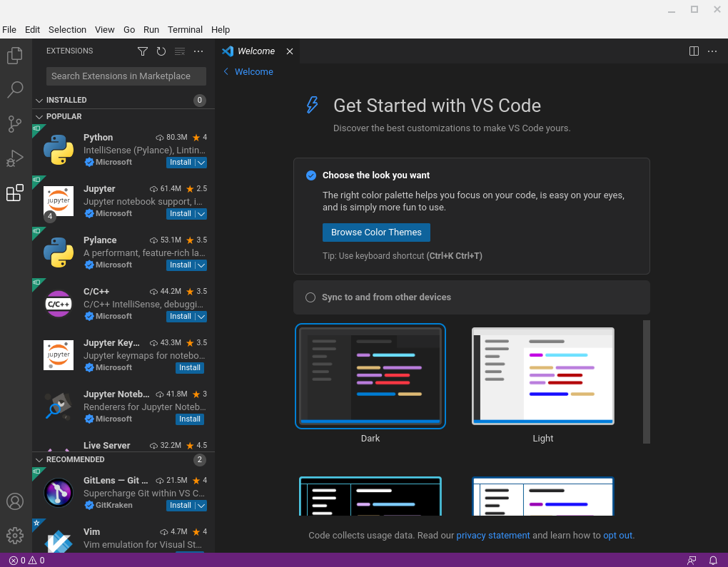
Task: Choose the Dark theme preview
Action: (370, 377)
